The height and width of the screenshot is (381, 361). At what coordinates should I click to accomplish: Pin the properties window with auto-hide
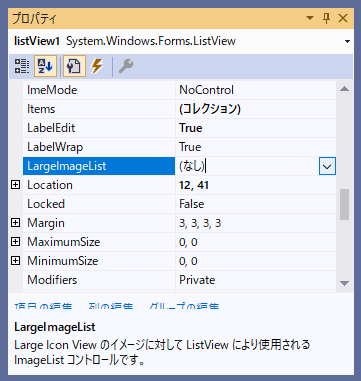(x=326, y=18)
